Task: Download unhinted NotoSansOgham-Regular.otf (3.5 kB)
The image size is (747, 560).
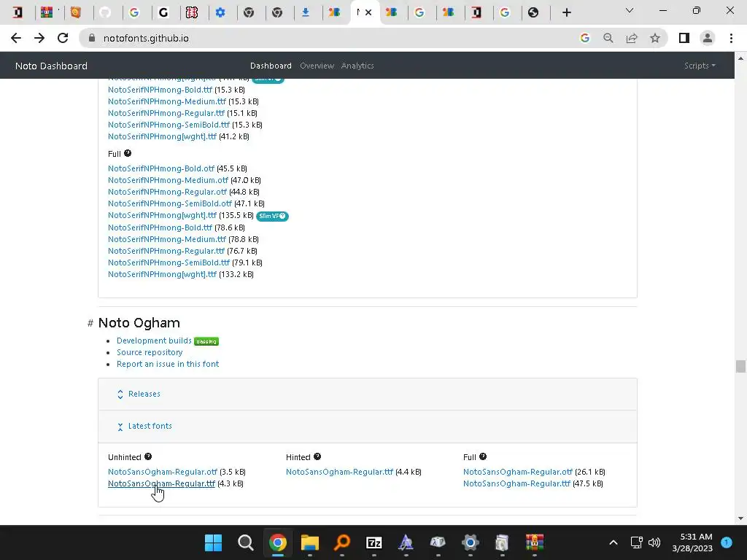Action: coord(163,472)
